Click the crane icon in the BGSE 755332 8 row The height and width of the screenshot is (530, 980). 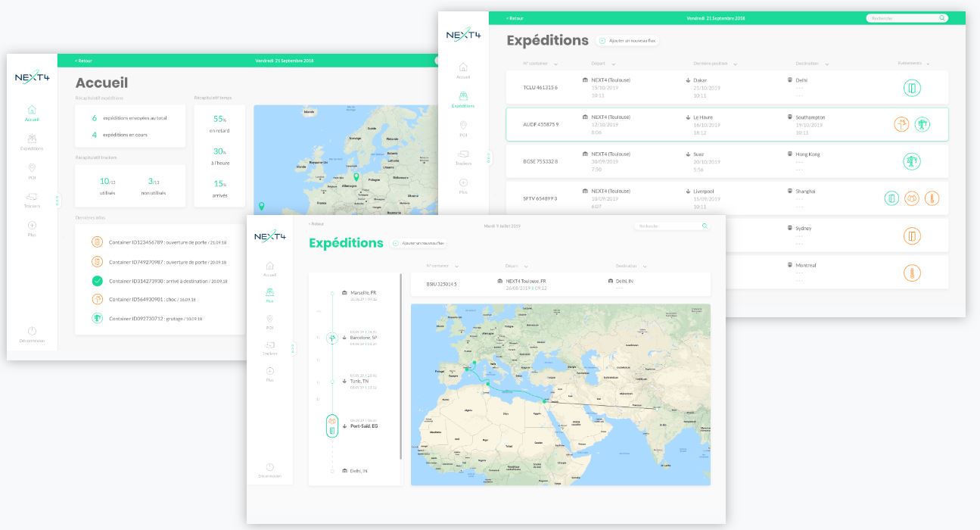912,161
